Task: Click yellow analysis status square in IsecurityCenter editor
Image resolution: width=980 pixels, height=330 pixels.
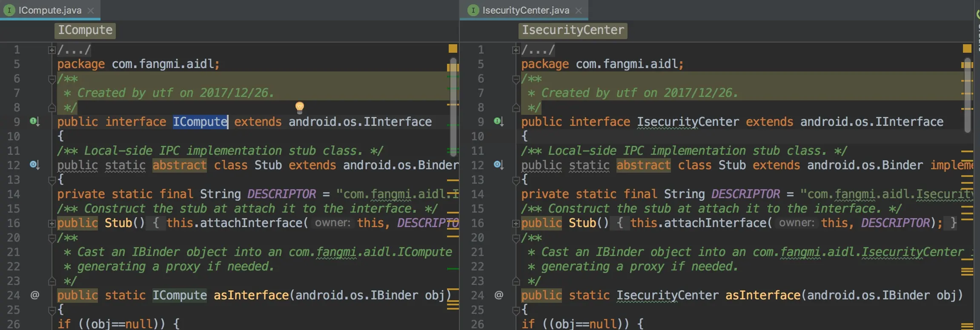Action: coord(967,48)
